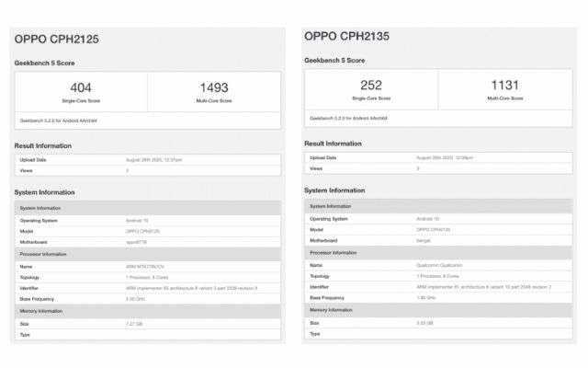This screenshot has height=368, width=588.
Task: Click Topology label in CPH2125 panel
Action: (x=29, y=278)
